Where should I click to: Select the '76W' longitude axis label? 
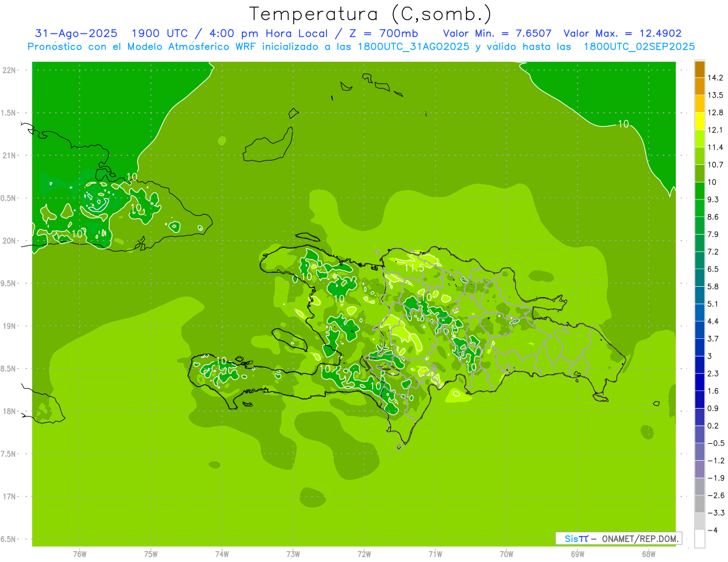[79, 554]
